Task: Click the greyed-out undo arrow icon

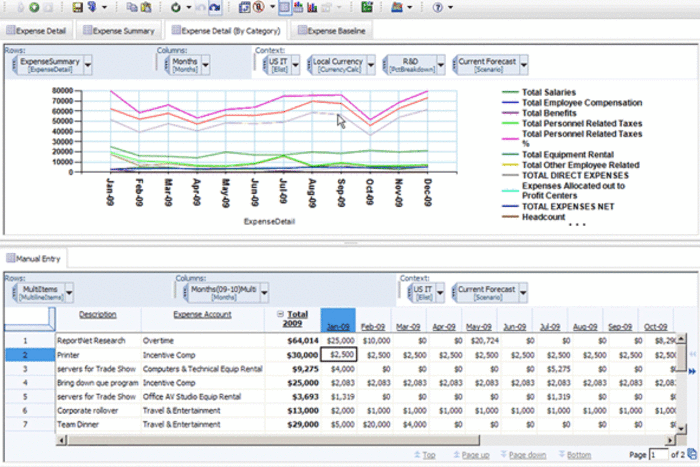Action: point(201,8)
